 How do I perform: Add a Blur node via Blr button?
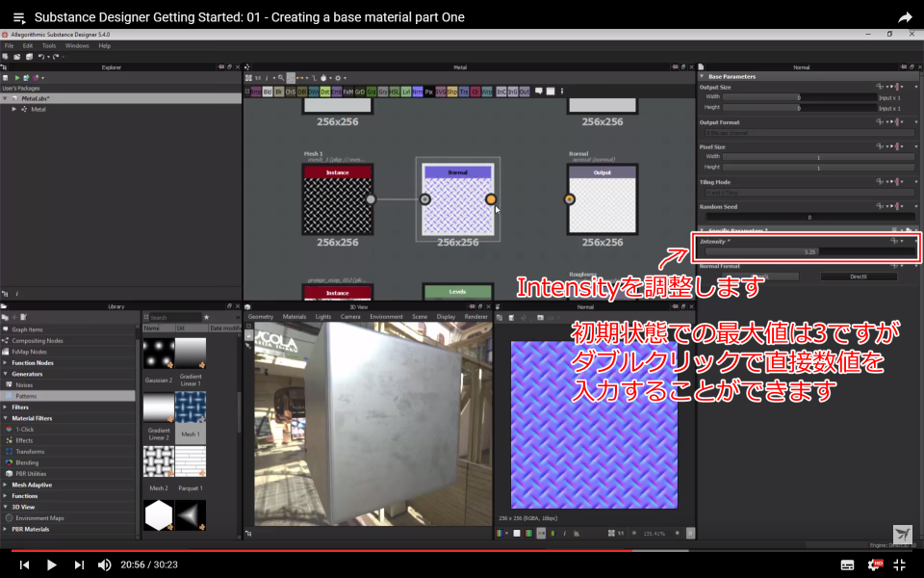(x=279, y=92)
